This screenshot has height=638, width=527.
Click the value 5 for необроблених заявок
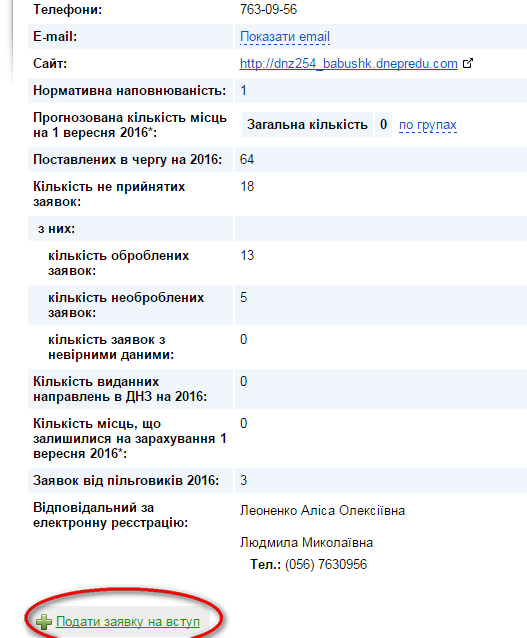point(243,297)
